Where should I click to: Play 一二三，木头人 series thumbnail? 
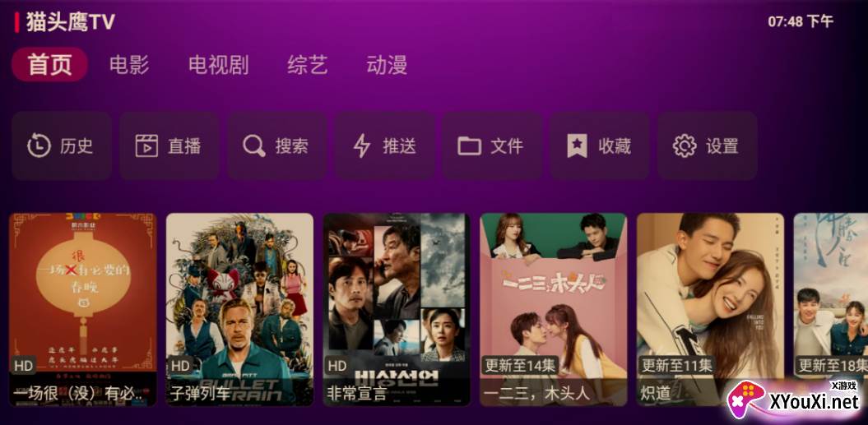[553, 309]
